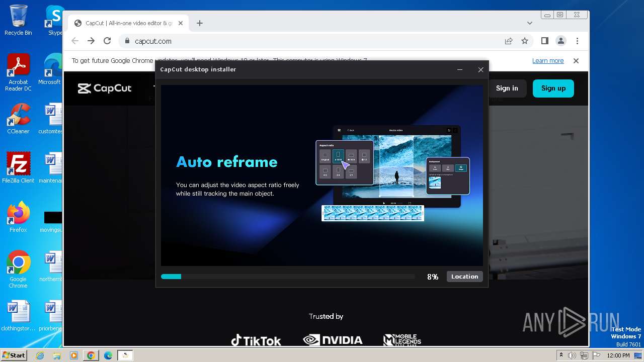The height and width of the screenshot is (362, 644).
Task: Toggle Chrome side panel
Action: (545, 41)
